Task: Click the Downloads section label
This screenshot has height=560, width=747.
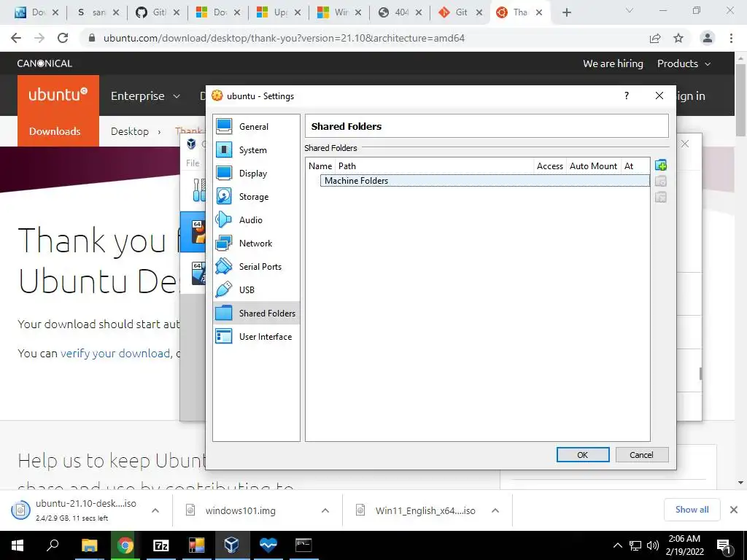Action: pyautogui.click(x=55, y=131)
